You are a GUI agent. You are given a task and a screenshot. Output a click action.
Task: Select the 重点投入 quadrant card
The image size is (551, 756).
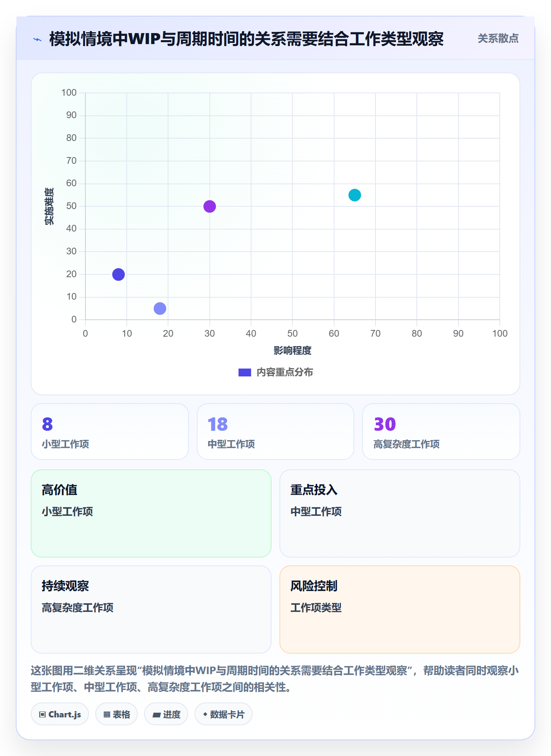pyautogui.click(x=400, y=513)
